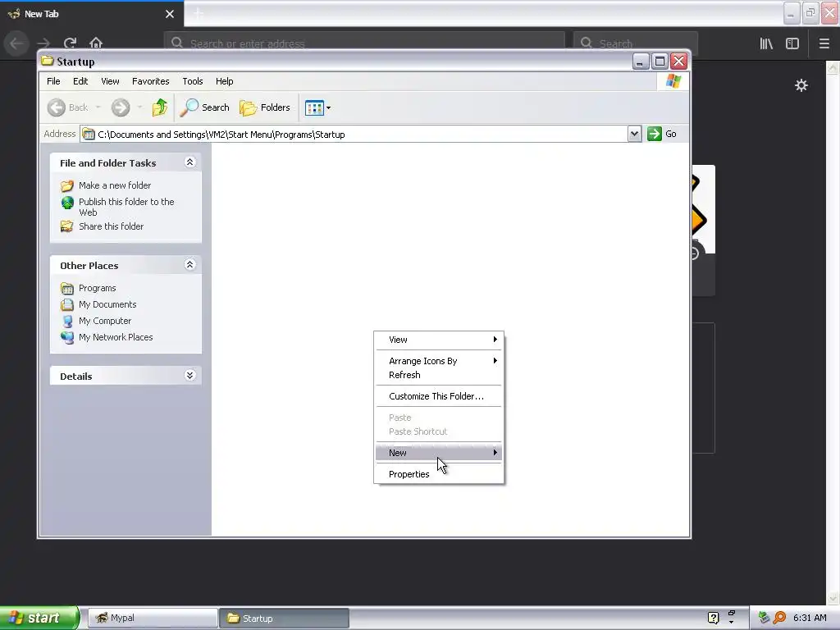Screen dimensions: 840x630
Task: Click Mypal search box field
Action: [636, 43]
